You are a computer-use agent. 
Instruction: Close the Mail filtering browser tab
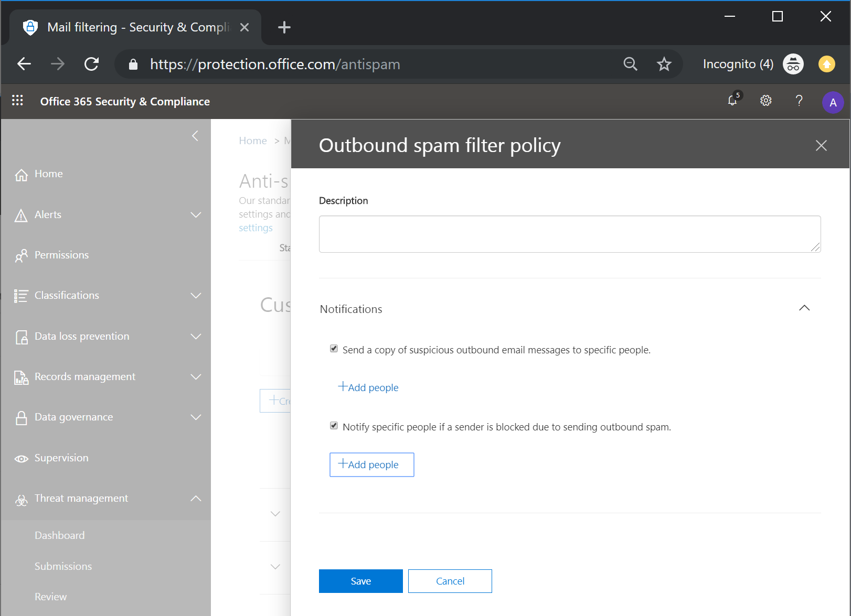coord(244,27)
